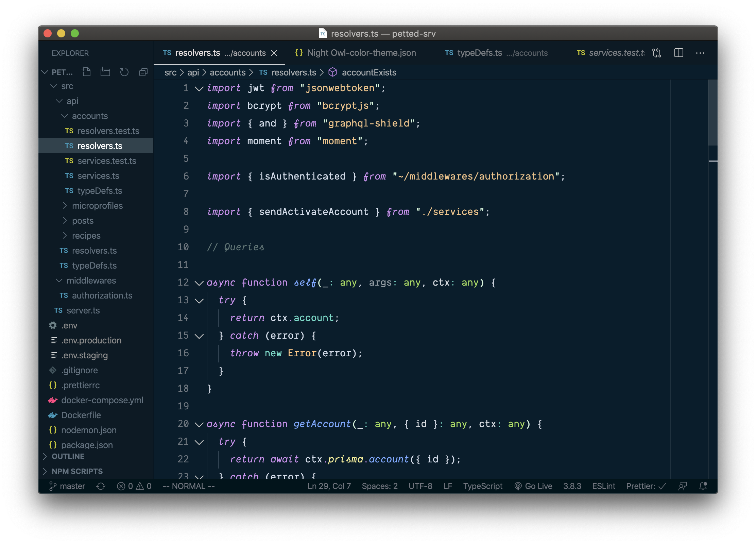Image resolution: width=756 pixels, height=544 pixels.
Task: Open the source control changes icon in editor toolbar
Action: pyautogui.click(x=657, y=53)
